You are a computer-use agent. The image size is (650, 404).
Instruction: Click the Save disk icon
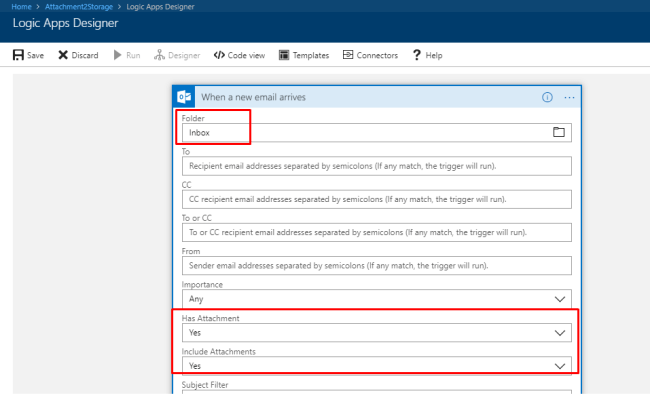pyautogui.click(x=18, y=55)
